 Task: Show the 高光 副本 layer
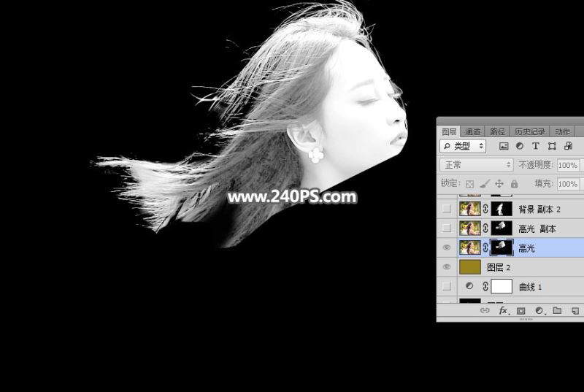(446, 228)
